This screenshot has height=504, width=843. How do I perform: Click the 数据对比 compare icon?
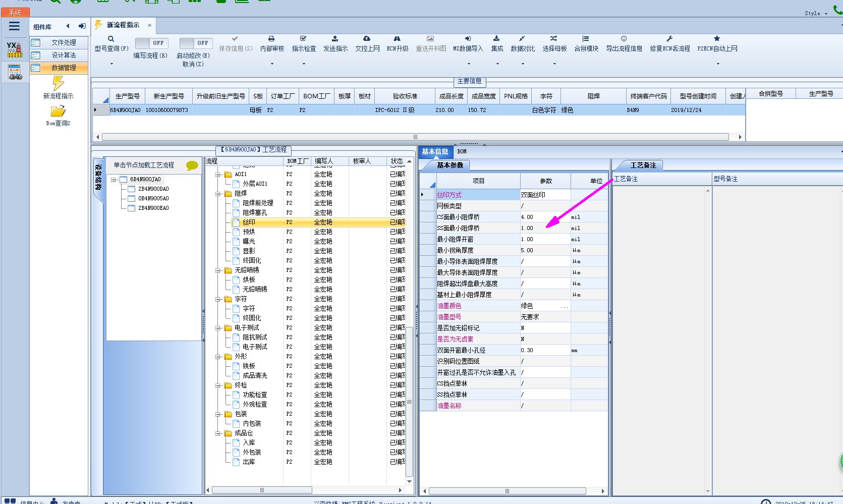point(522,39)
